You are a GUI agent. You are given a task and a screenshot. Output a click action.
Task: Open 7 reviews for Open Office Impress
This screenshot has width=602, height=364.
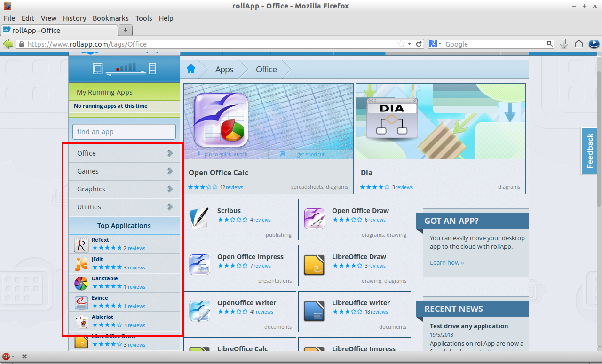coord(261,266)
